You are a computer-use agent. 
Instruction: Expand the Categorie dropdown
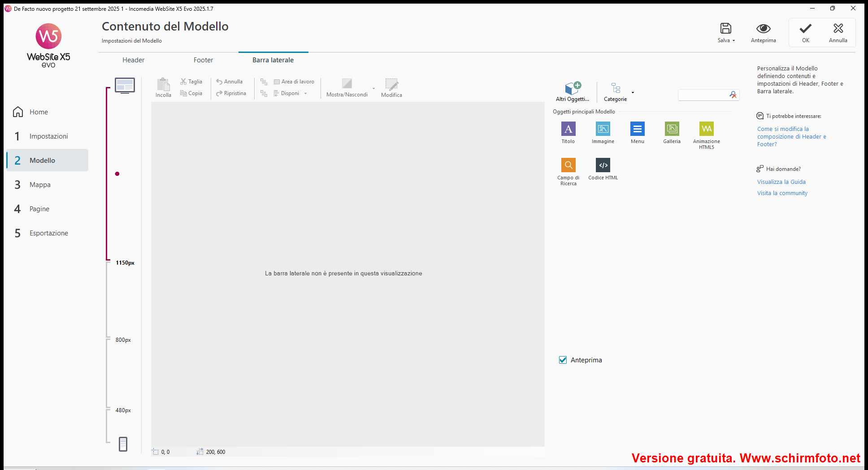(633, 93)
